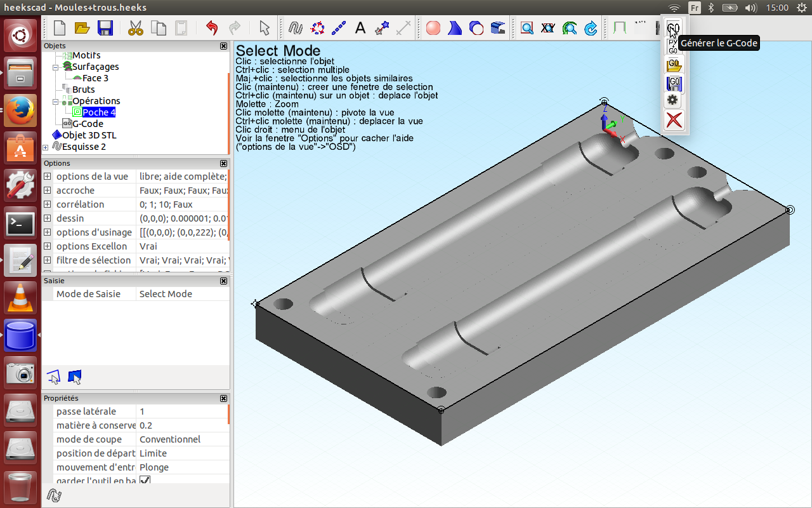
Task: Click the magnifier zoom window icon
Action: pos(527,28)
